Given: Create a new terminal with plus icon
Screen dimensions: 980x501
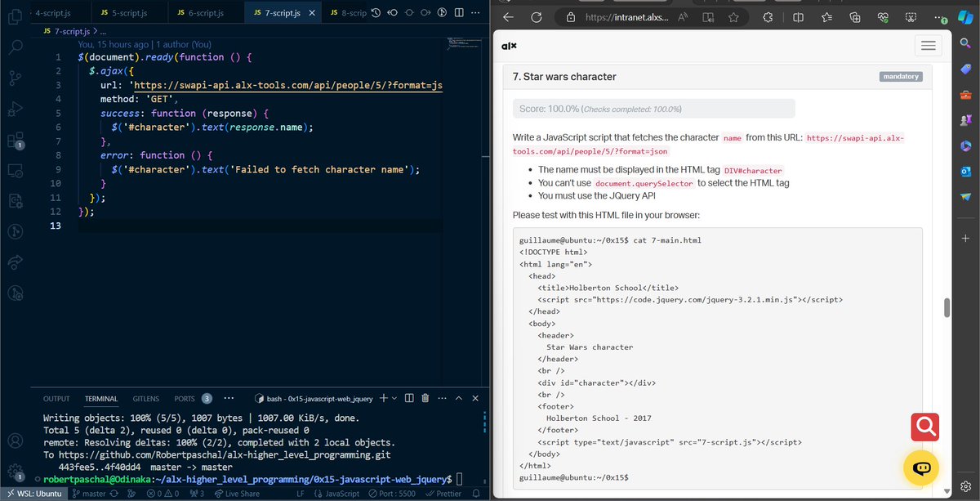Looking at the screenshot, I should coord(384,398).
